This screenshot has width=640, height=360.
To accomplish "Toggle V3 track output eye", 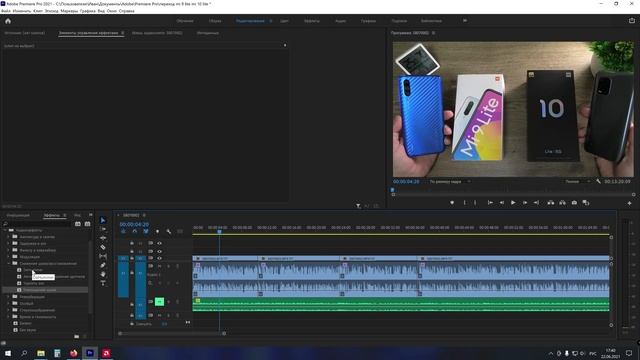I will pos(160,243).
